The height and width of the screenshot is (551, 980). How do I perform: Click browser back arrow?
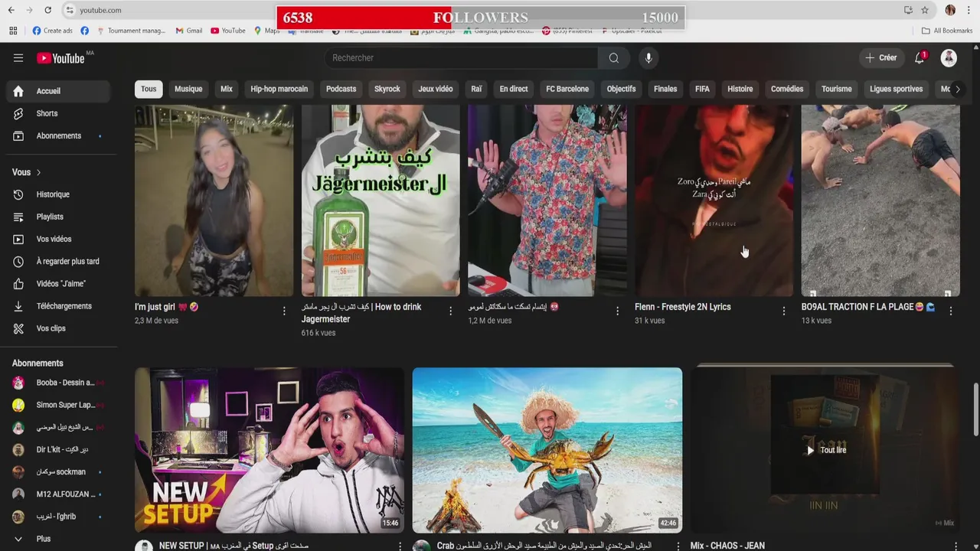pyautogui.click(x=11, y=10)
